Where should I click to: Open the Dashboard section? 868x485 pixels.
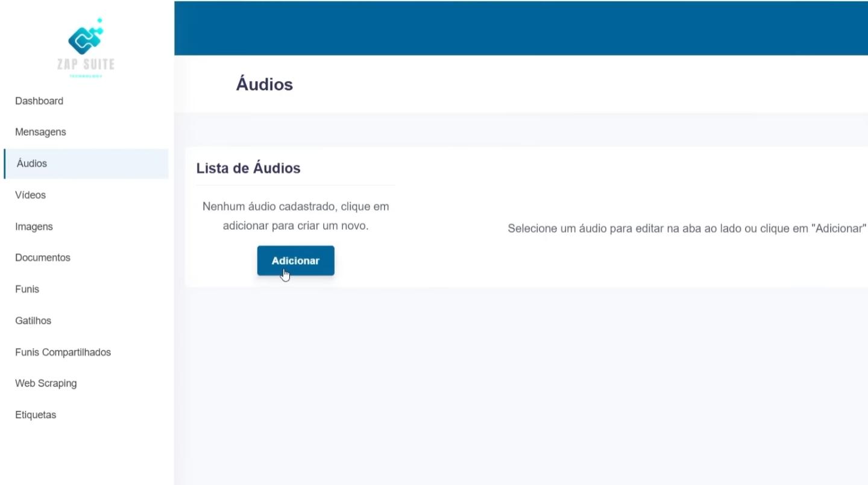point(39,101)
